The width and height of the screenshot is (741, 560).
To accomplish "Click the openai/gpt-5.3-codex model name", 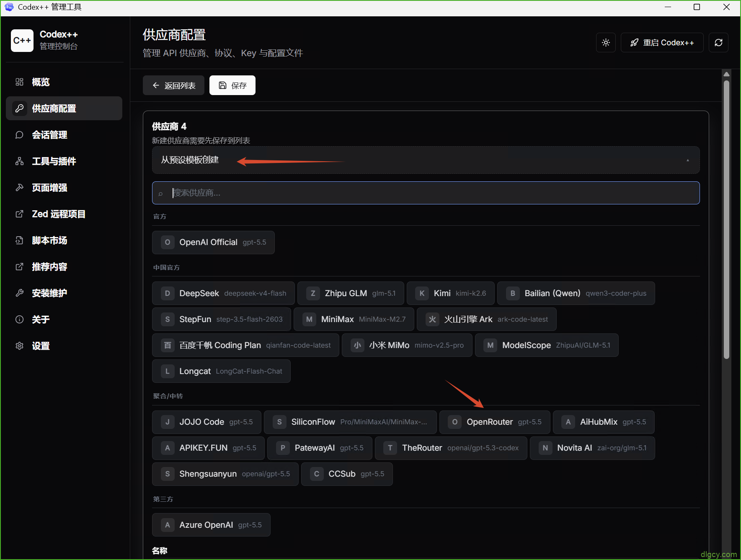I will [483, 448].
